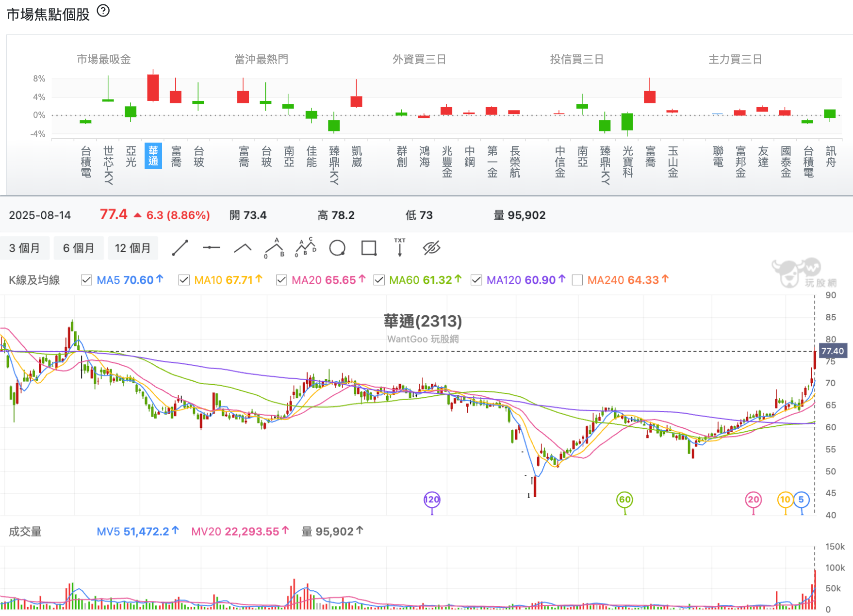Screen dimensions: 853x616
Task: Select 玉山金 stock label
Action: coord(673,162)
